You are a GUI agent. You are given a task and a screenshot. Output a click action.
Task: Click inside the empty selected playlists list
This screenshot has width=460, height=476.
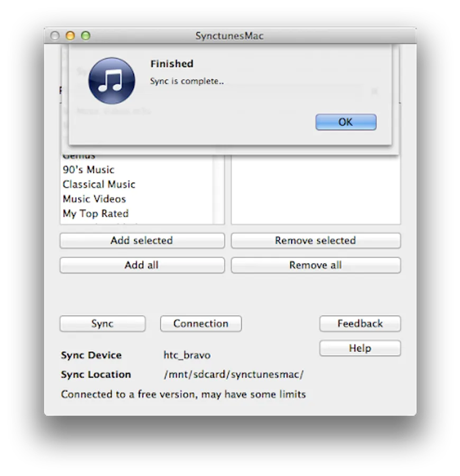[x=316, y=190]
